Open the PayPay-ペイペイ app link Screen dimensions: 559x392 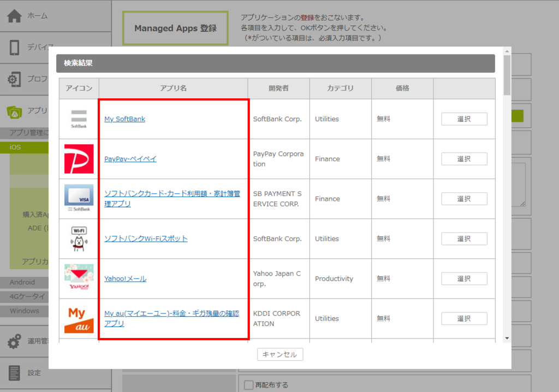point(130,159)
